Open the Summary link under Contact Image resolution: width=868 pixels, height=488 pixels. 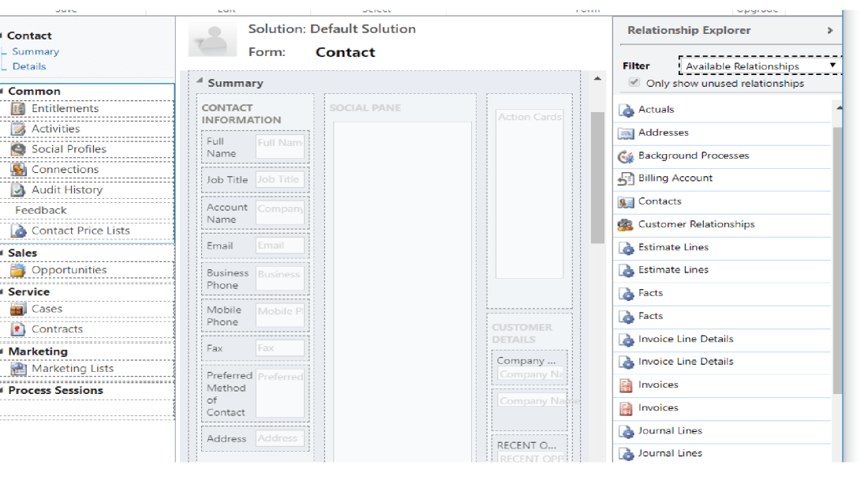coord(36,52)
